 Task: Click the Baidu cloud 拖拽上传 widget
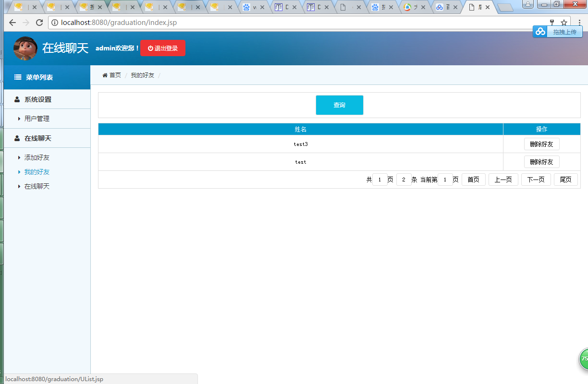(558, 32)
